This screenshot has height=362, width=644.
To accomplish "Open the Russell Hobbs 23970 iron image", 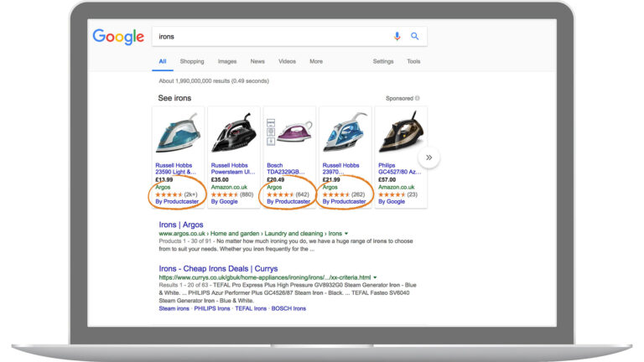I will tap(345, 132).
